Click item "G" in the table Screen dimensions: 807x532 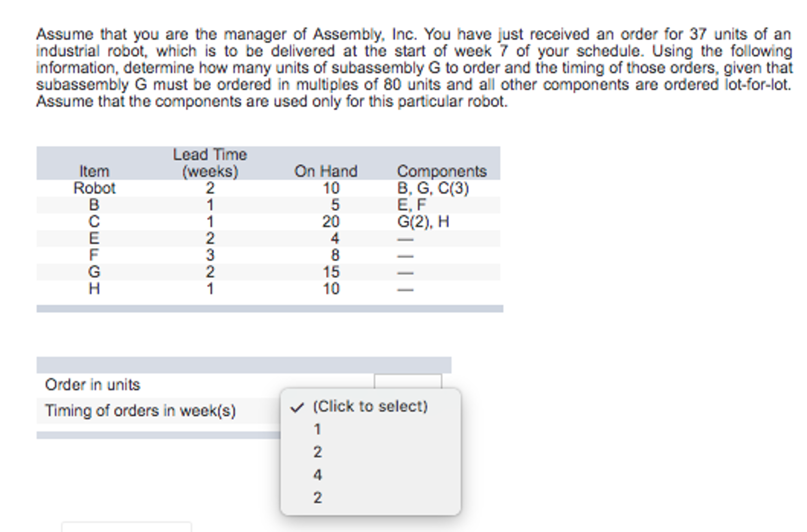[94, 272]
